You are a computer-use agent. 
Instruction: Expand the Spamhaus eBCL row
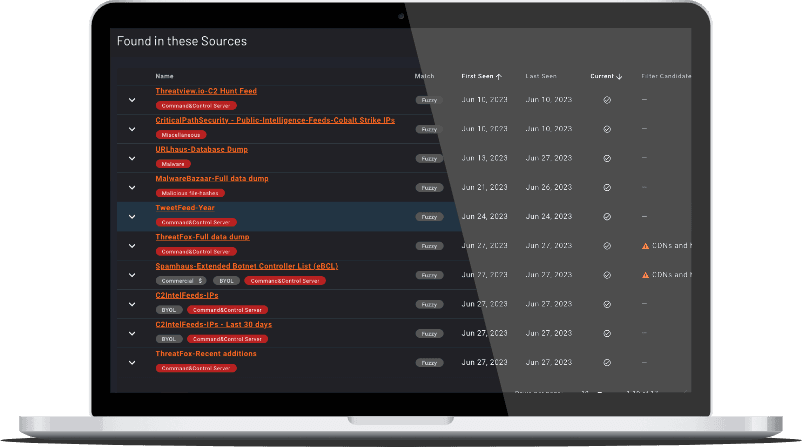(x=132, y=275)
